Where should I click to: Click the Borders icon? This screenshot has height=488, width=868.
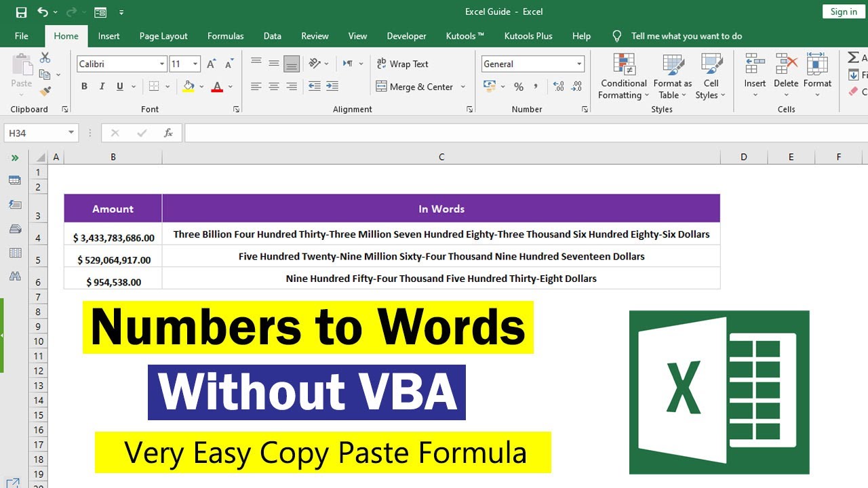pyautogui.click(x=154, y=86)
